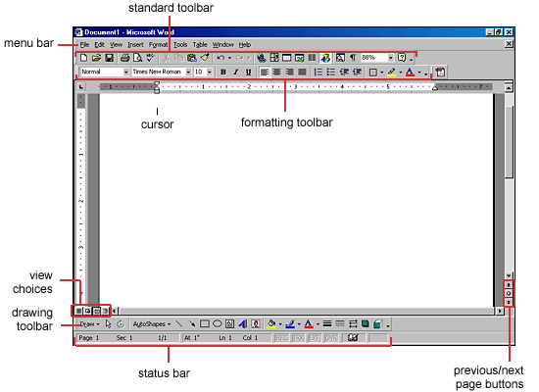Insert WordArt from the drawing toolbar
Screen dimensions: 539x392
tap(243, 324)
